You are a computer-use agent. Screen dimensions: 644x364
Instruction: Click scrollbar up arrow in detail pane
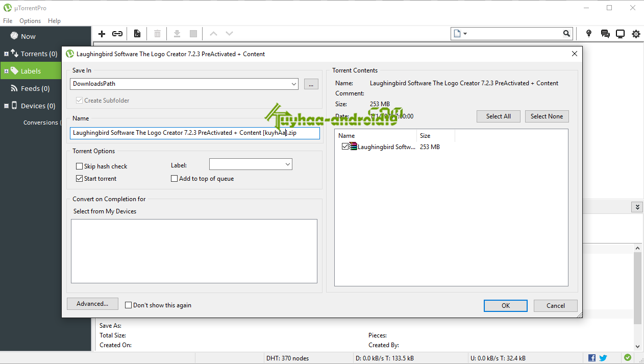638,248
